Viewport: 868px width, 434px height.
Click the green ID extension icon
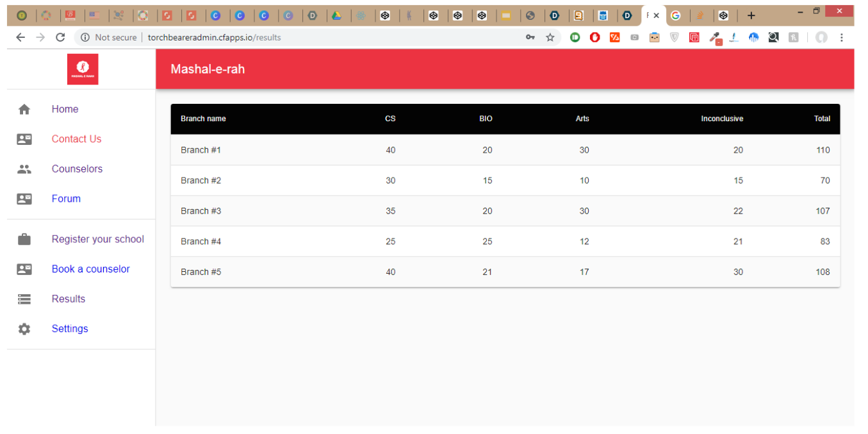(575, 37)
